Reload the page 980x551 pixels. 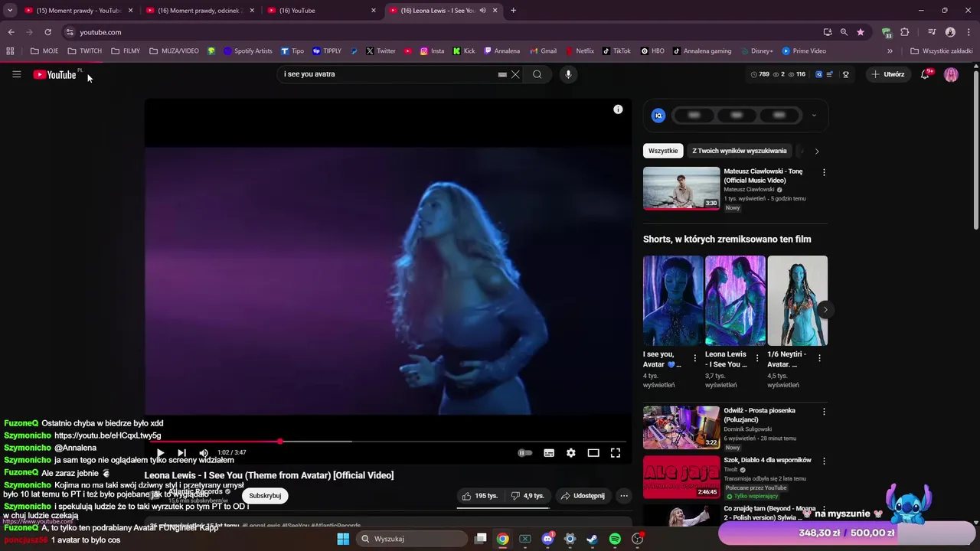47,32
